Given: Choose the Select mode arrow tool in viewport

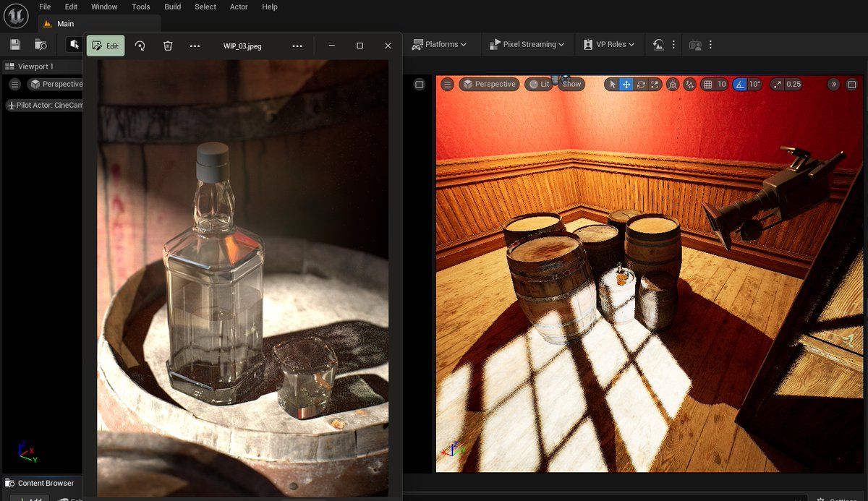Looking at the screenshot, I should tap(613, 85).
